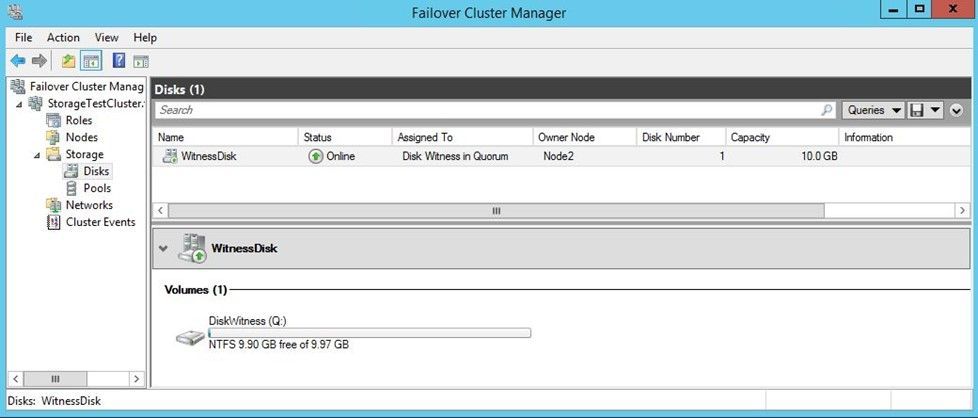The width and height of the screenshot is (978, 418).
Task: Collapse the StorageTestCluster tree node
Action: click(x=20, y=104)
